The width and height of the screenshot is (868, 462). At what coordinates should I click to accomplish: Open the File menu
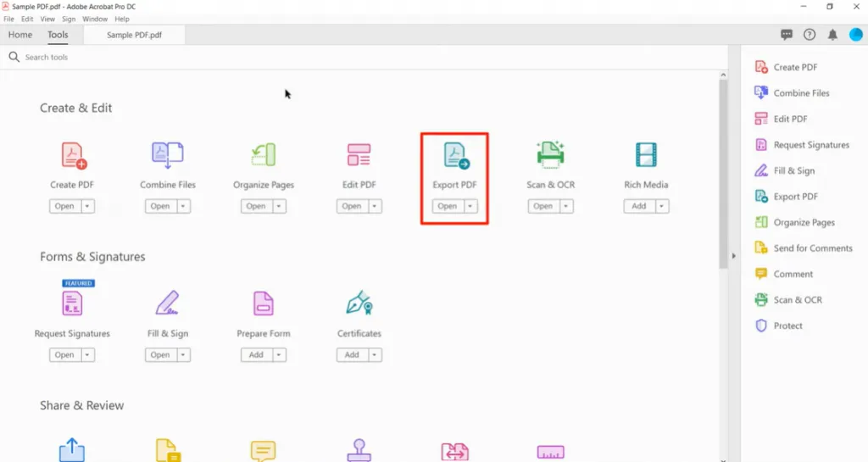8,19
